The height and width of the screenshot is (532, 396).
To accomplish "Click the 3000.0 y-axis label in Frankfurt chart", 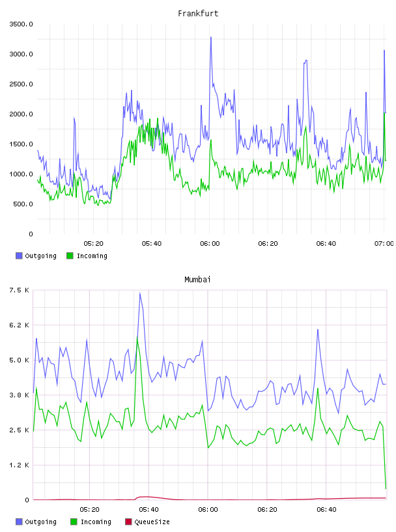I will click(x=21, y=54).
